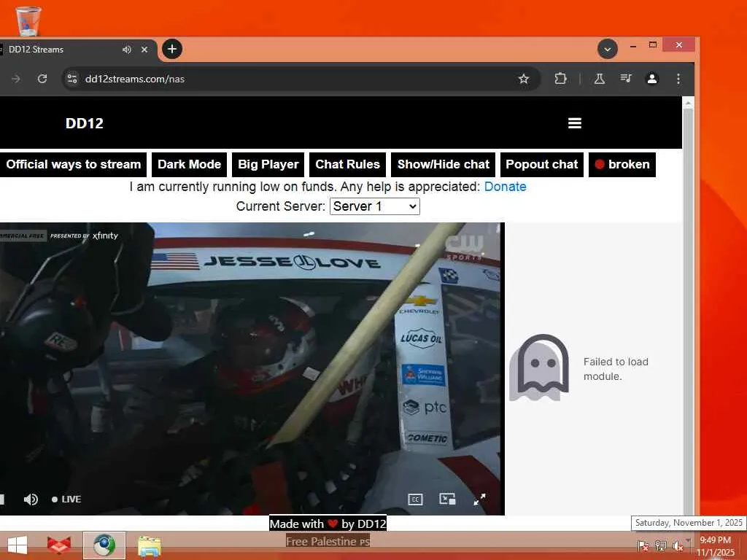Click Official ways to stream button
Viewport: 747px width, 560px height.
74,164
